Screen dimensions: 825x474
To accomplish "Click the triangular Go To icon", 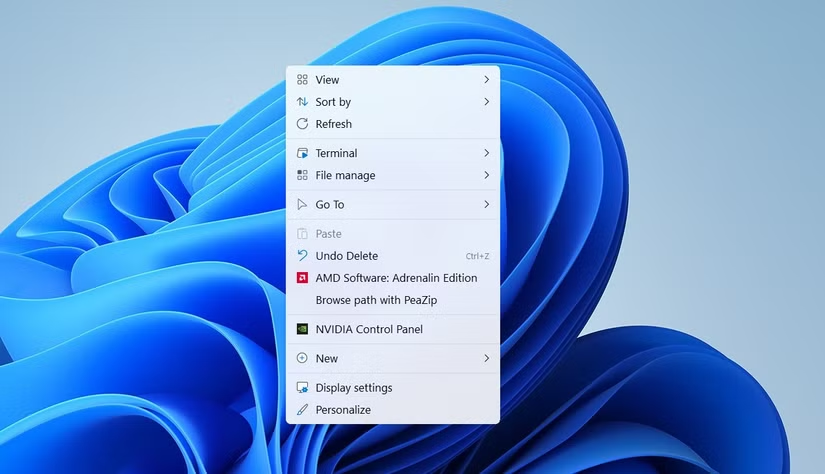I will 302,204.
